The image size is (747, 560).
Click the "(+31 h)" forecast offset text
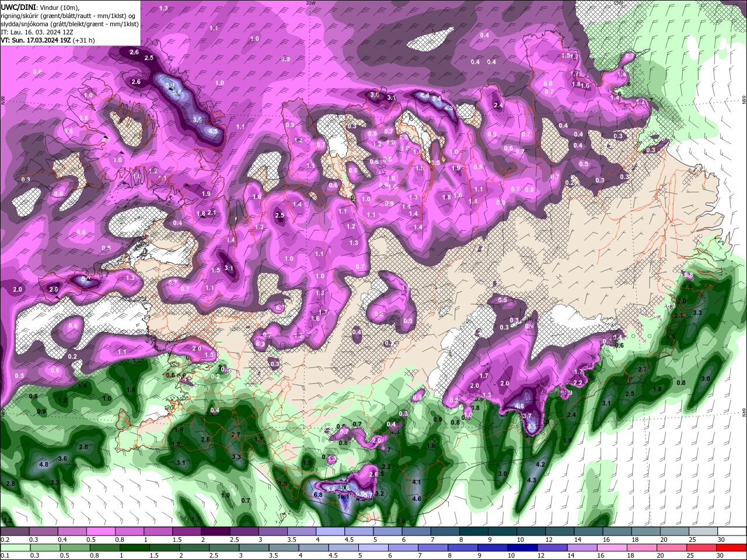pyautogui.click(x=83, y=40)
